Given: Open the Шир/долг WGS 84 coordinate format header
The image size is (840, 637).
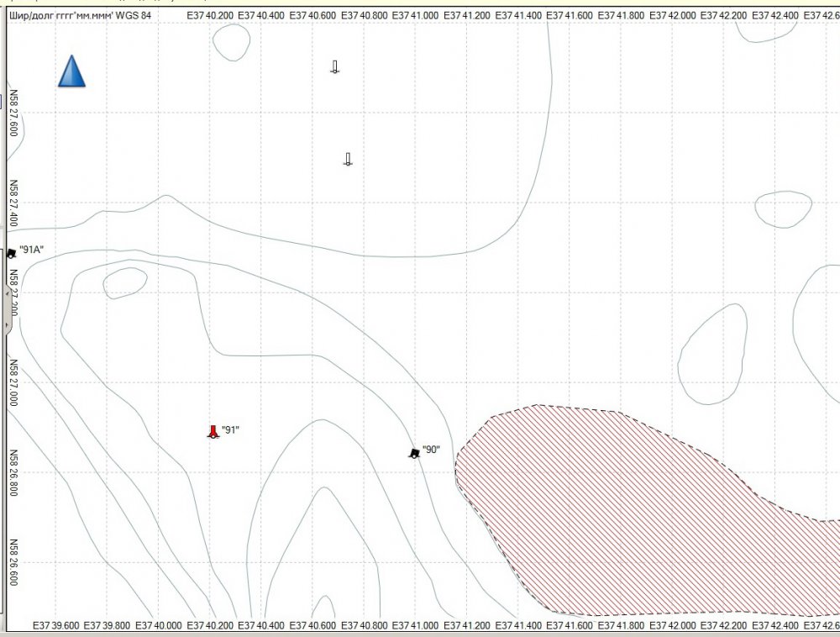Looking at the screenshot, I should click(80, 15).
